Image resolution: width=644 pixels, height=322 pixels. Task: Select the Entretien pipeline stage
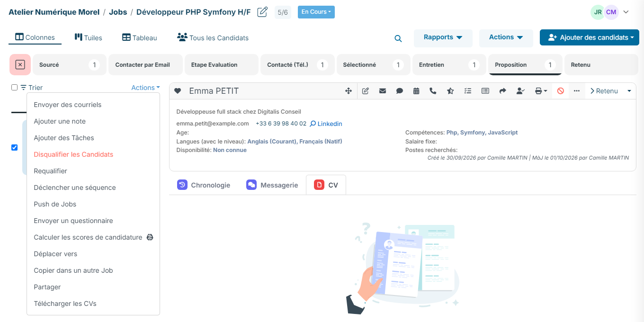[x=449, y=65]
